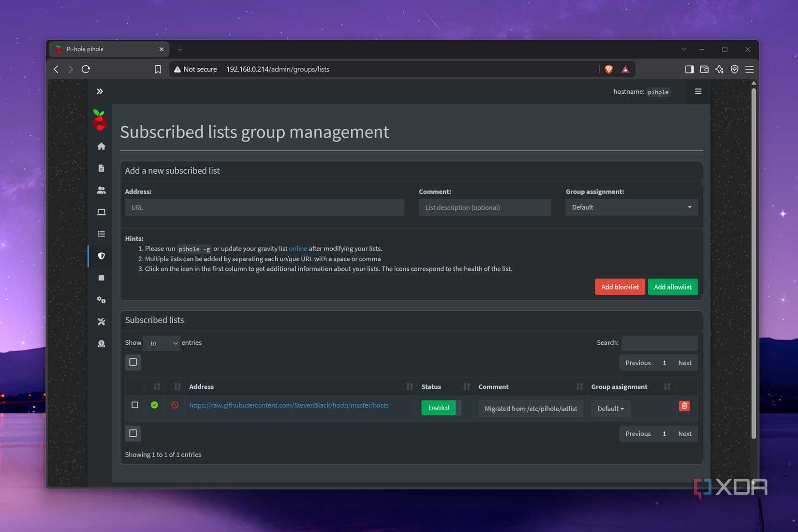Click the browser address bar URL

[x=278, y=69]
